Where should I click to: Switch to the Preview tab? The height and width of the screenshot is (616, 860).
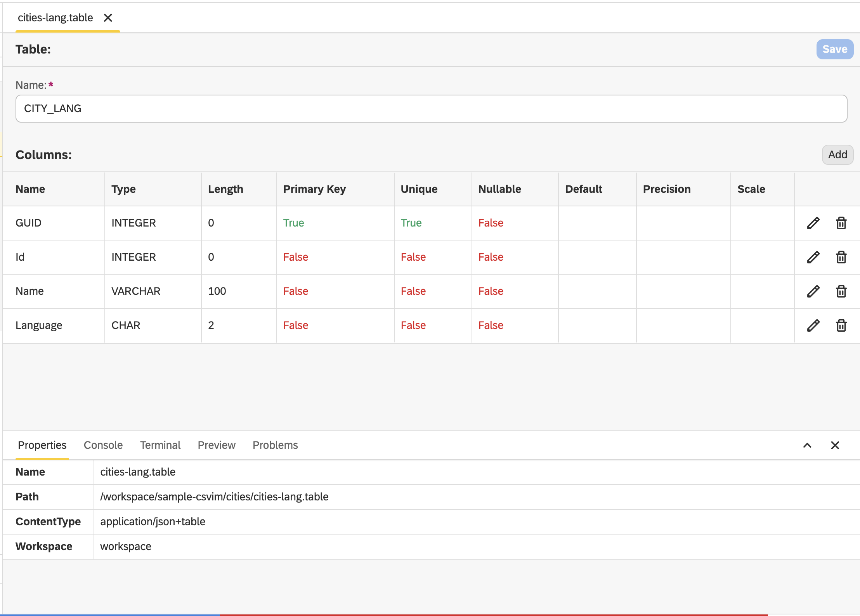pos(217,445)
